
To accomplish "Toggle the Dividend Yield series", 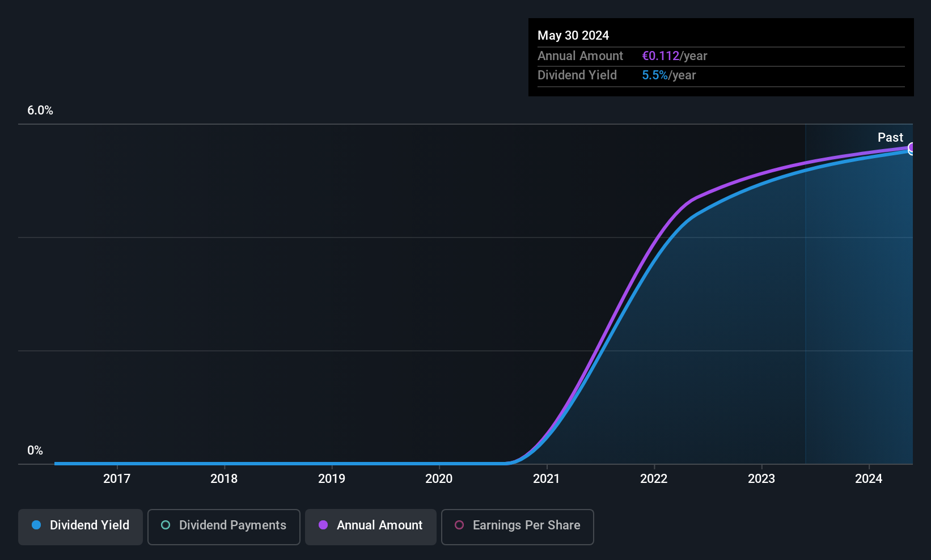I will tap(81, 527).
